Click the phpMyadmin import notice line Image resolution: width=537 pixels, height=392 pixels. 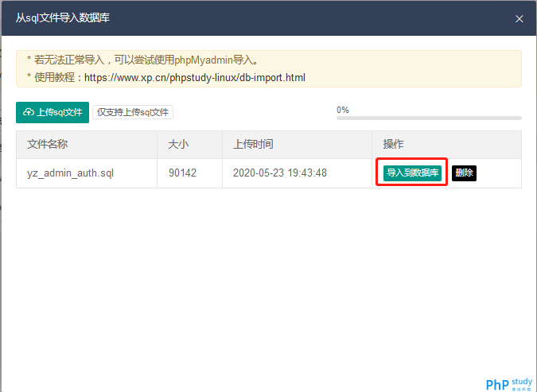click(x=143, y=60)
